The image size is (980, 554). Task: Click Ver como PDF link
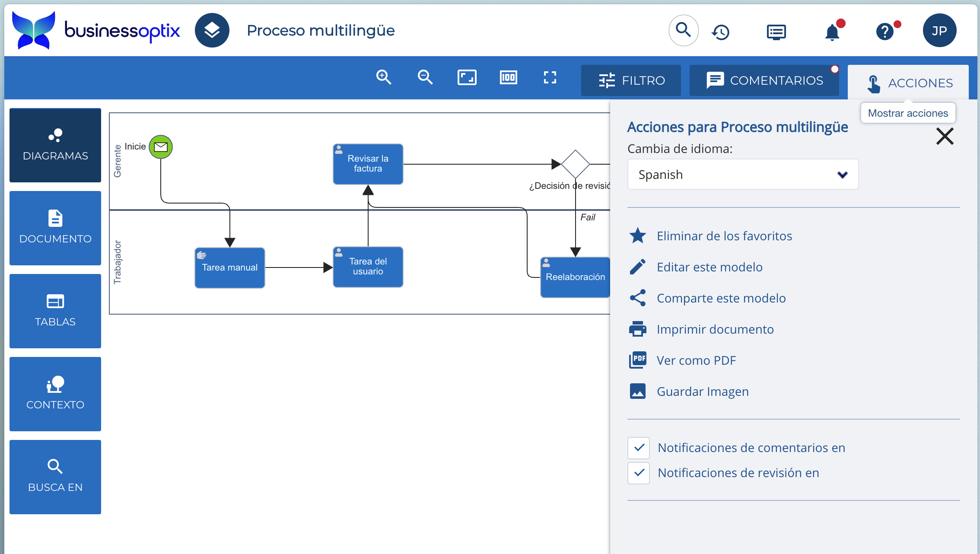(x=696, y=360)
